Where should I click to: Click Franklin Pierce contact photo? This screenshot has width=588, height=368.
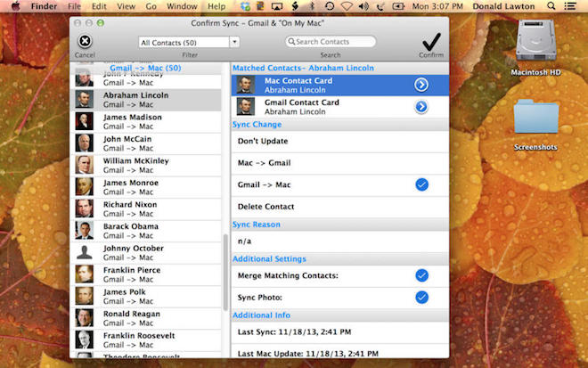pyautogui.click(x=84, y=274)
